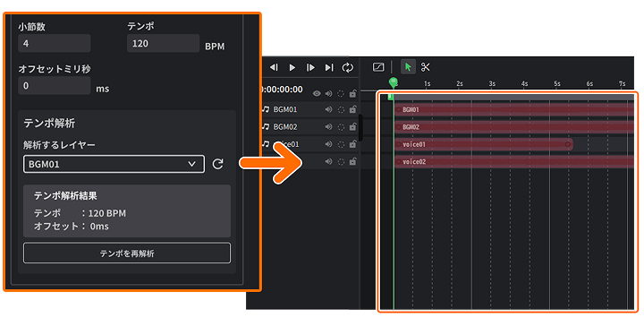Step forward one frame

310,67
